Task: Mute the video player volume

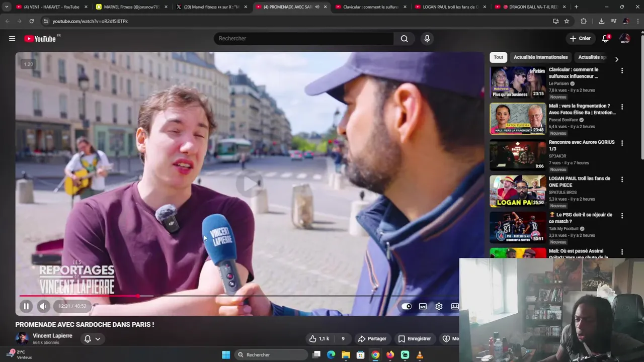Action: [43, 306]
